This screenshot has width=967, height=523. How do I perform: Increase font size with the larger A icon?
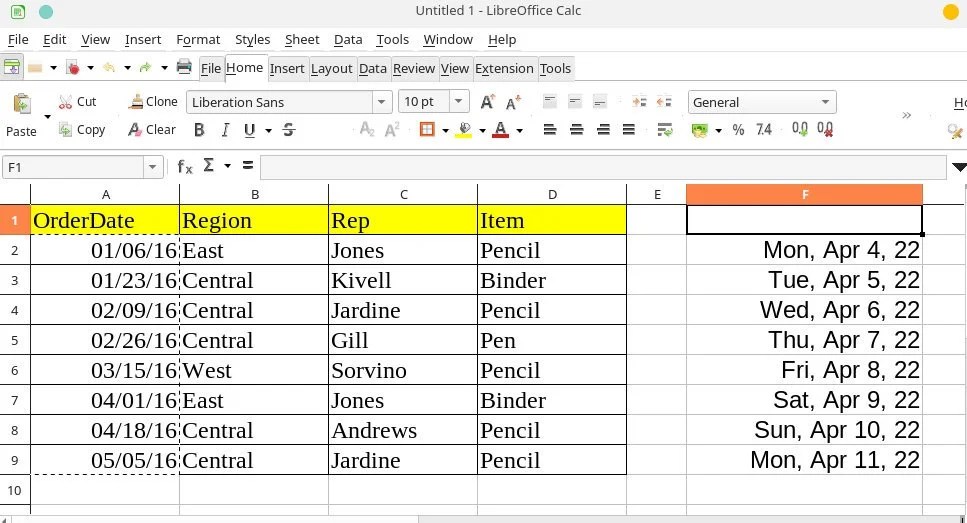(x=487, y=102)
